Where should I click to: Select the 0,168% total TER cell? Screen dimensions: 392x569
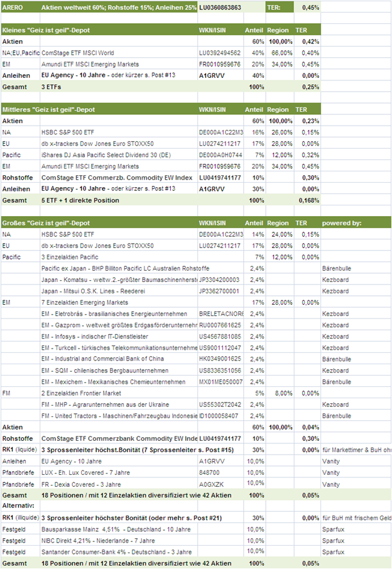point(307,200)
